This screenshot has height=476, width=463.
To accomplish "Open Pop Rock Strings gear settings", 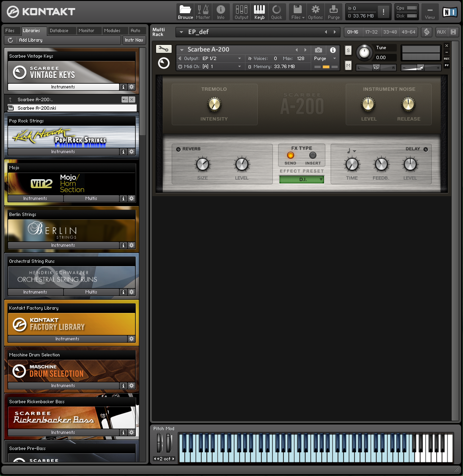I will coord(131,151).
